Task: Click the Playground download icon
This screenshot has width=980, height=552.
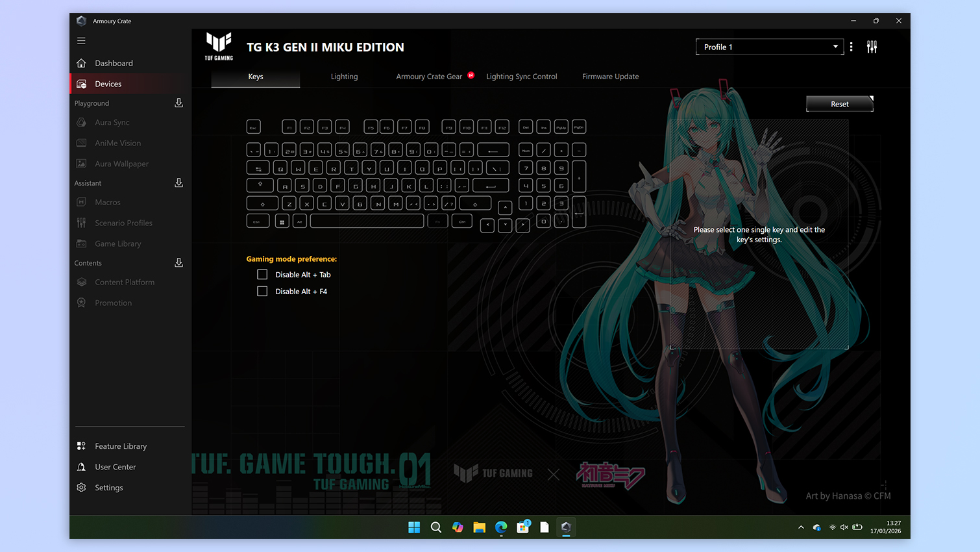Action: click(178, 103)
